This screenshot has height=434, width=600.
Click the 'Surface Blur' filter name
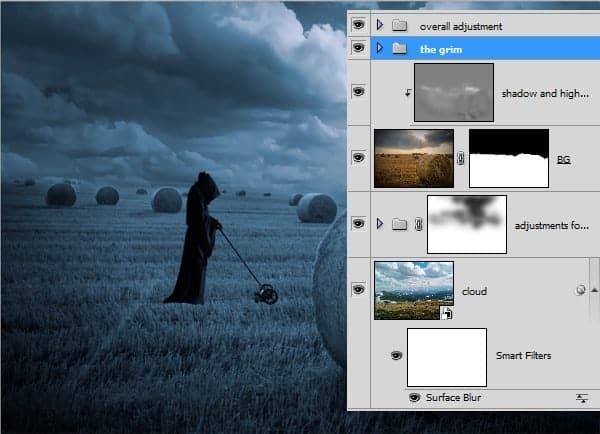453,398
